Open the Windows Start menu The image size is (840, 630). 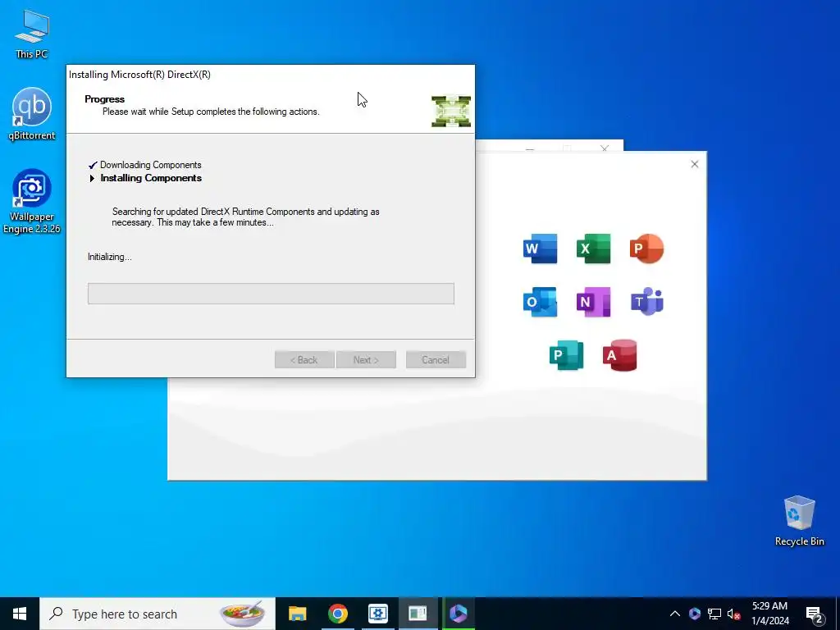[x=20, y=614]
